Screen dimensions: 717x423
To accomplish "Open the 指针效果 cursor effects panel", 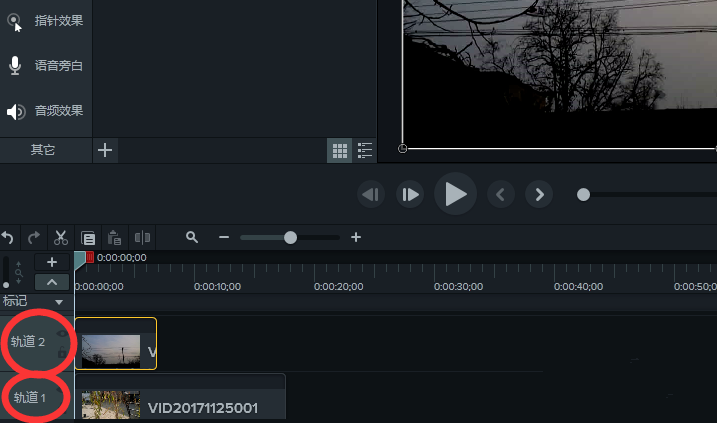I will 46,21.
